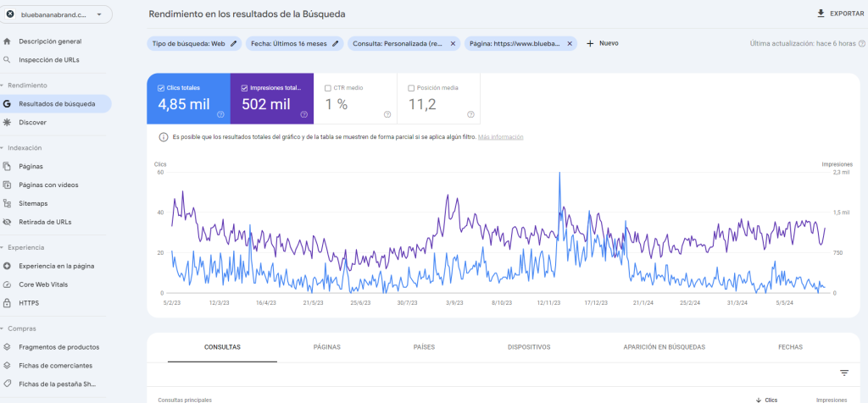This screenshot has height=403, width=868.
Task: Open the bluebananabrand property selector dropdown
Action: [x=99, y=14]
